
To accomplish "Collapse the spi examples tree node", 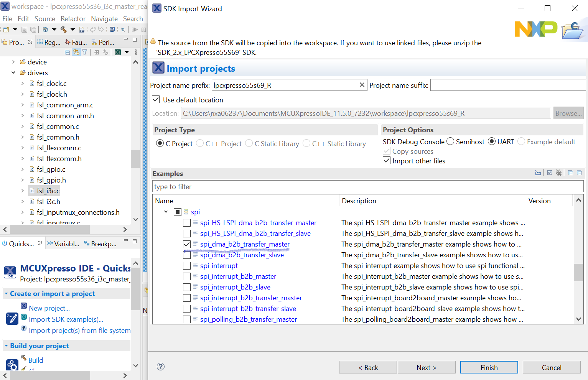I will point(166,212).
